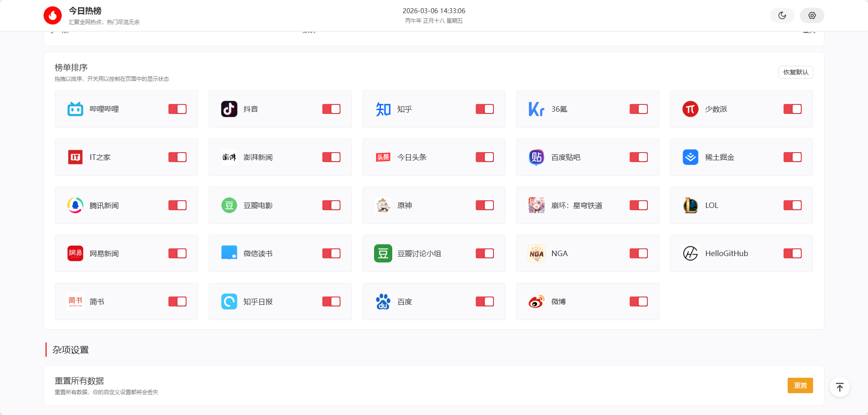This screenshot has width=868, height=415.
Task: Click the 36氪 Kr icon
Action: pyautogui.click(x=536, y=109)
